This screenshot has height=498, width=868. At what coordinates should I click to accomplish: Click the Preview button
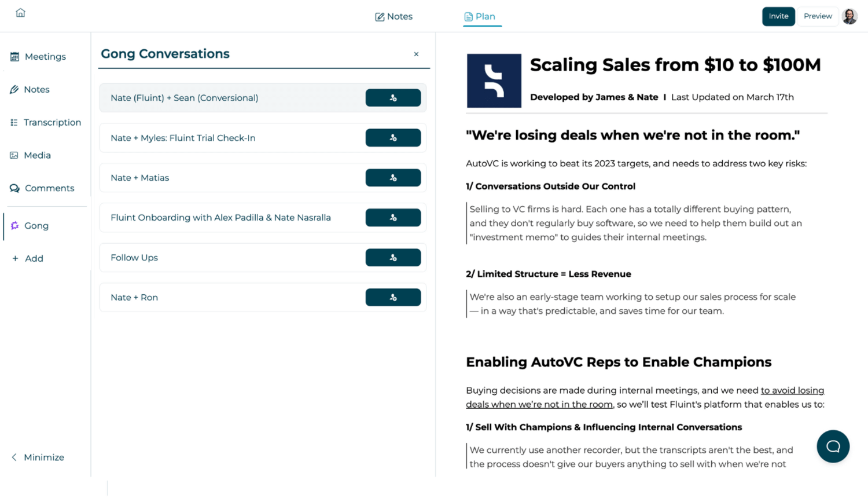[x=818, y=16]
